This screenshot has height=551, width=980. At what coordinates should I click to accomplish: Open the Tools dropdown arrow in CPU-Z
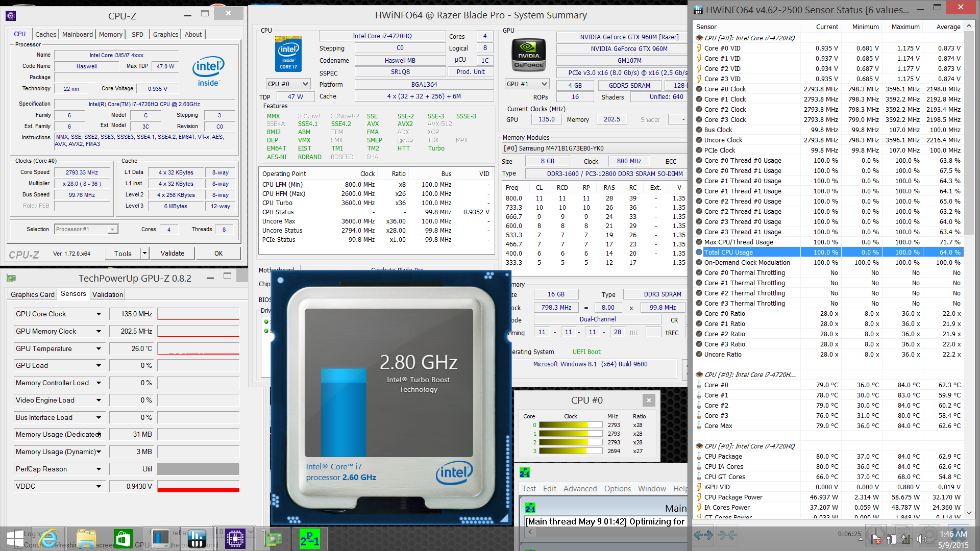coord(144,253)
